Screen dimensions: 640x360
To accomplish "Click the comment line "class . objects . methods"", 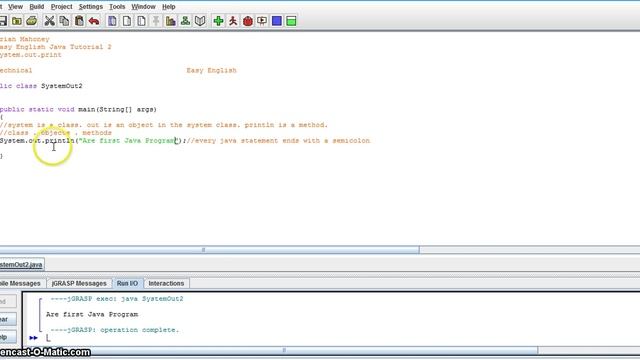I will [x=56, y=133].
